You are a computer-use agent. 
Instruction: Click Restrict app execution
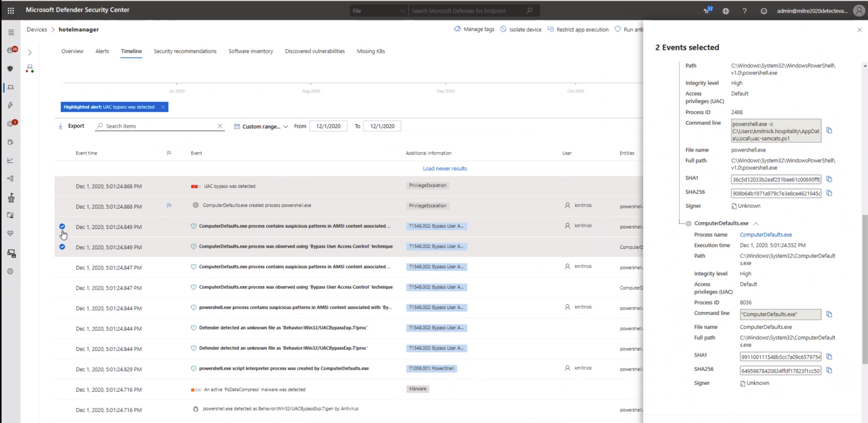(x=578, y=29)
